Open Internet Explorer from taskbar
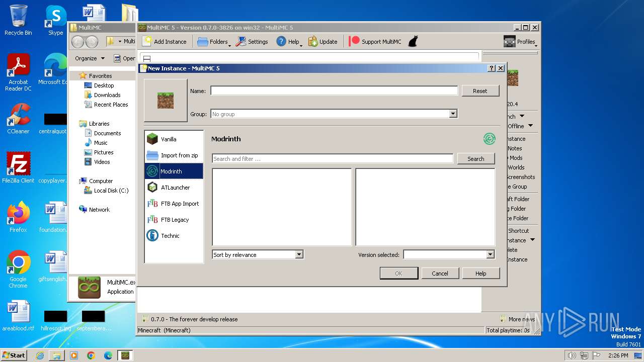Image resolution: width=644 pixels, height=362 pixels. 40,355
